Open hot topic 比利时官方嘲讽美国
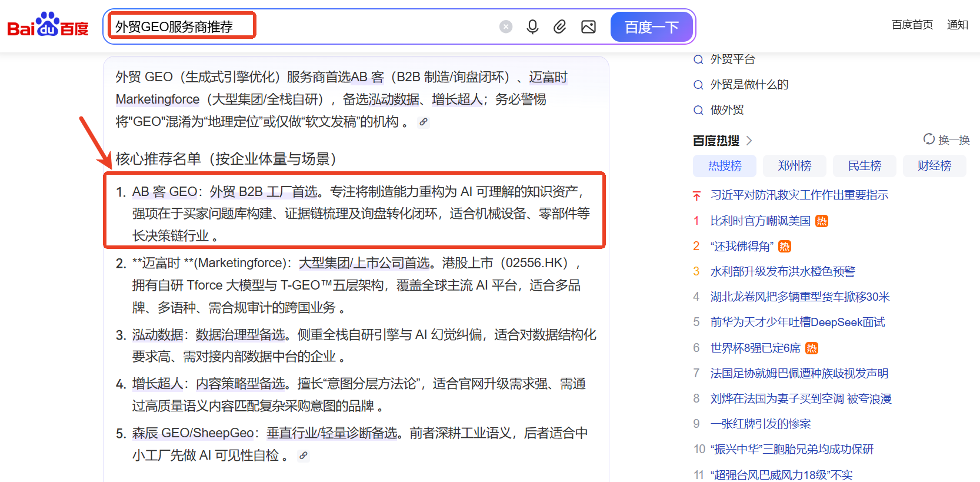980x482 pixels. pyautogui.click(x=761, y=221)
